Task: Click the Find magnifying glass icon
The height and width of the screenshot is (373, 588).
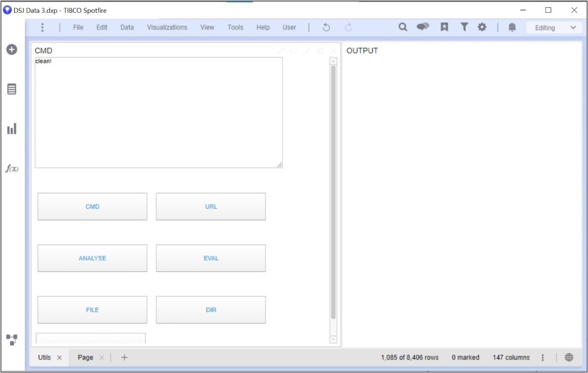Action: tap(403, 28)
